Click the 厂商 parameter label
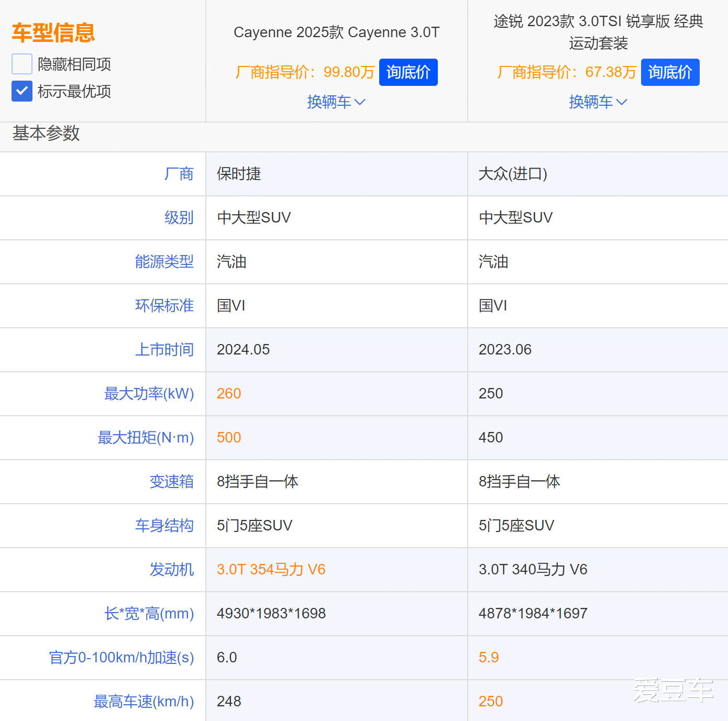 pyautogui.click(x=179, y=174)
